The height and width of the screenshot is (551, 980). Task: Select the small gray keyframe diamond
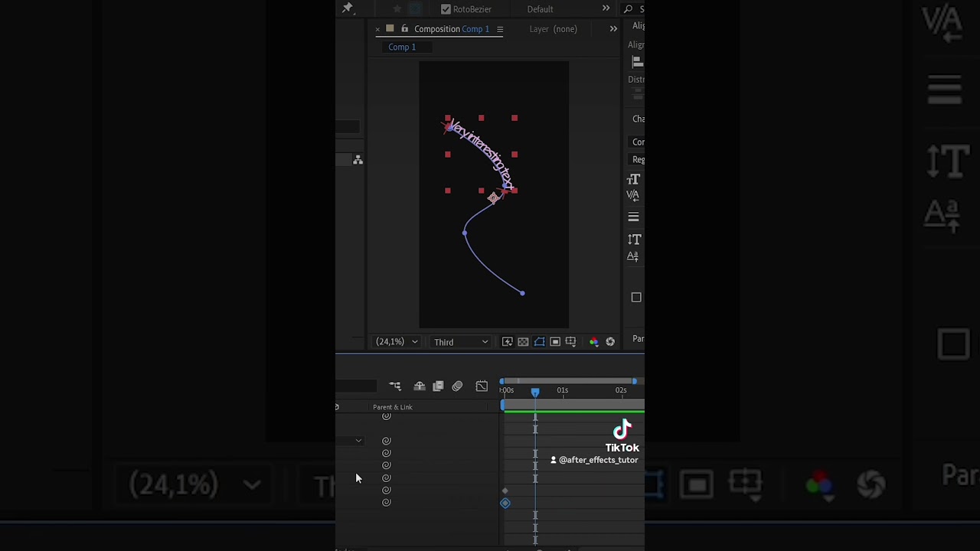coord(505,491)
